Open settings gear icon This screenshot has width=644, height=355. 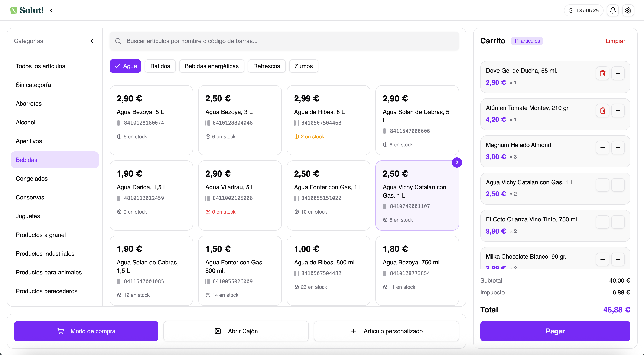point(628,10)
